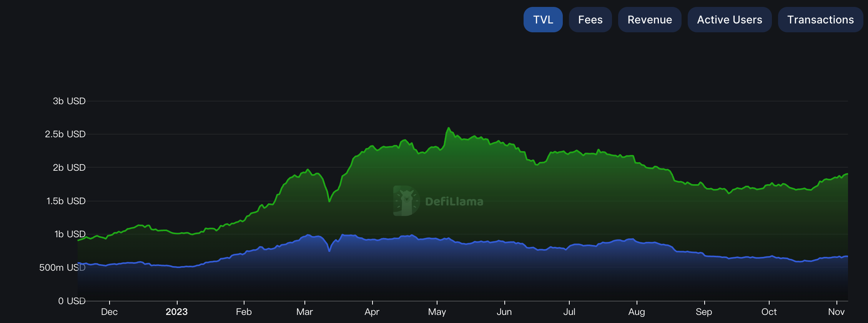The width and height of the screenshot is (868, 323).
Task: Click the bold 2023 x-axis label
Action: tap(176, 312)
